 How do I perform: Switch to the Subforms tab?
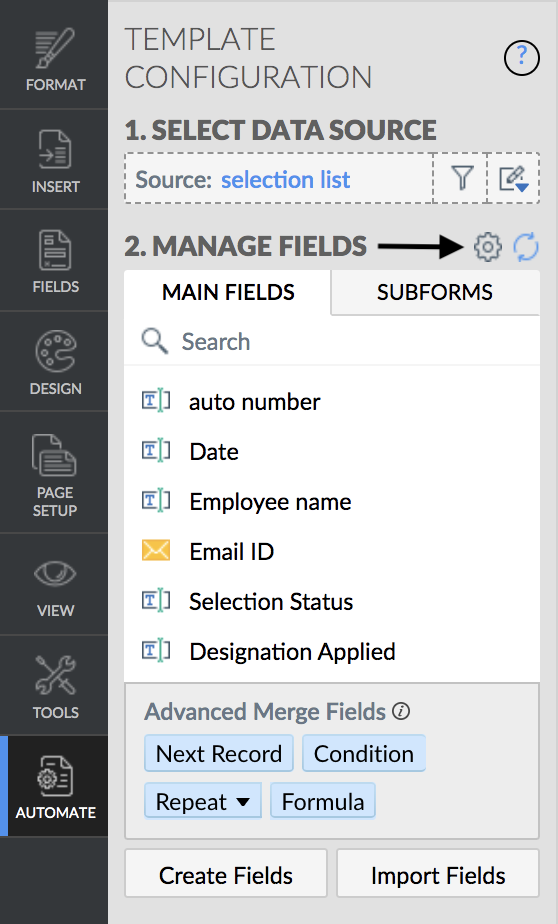point(435,292)
